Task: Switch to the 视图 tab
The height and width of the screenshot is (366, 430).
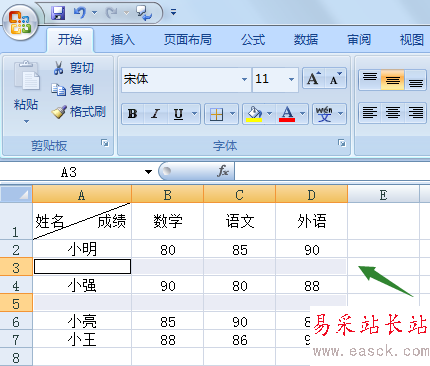Action: [x=412, y=40]
